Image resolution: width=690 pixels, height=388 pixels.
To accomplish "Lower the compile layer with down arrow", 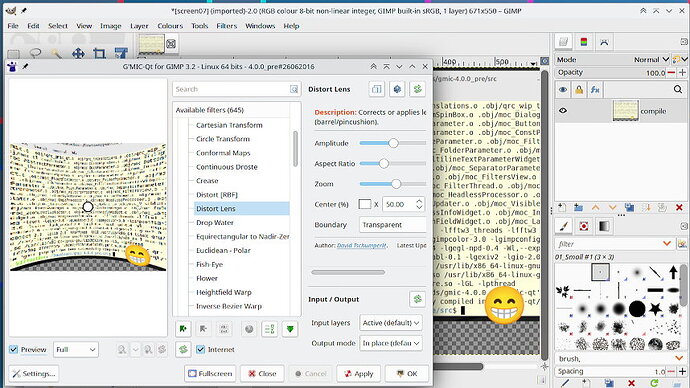I will 612,207.
